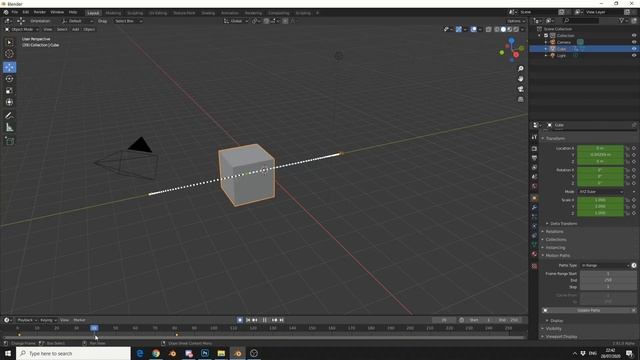
Task: Open the Tool properties tab
Action: [x=534, y=137]
